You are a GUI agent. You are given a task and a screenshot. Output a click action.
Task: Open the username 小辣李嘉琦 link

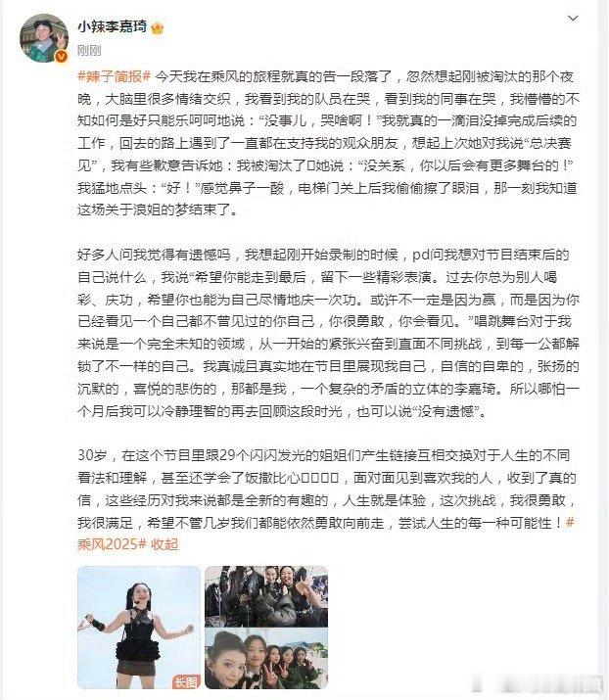click(x=112, y=26)
